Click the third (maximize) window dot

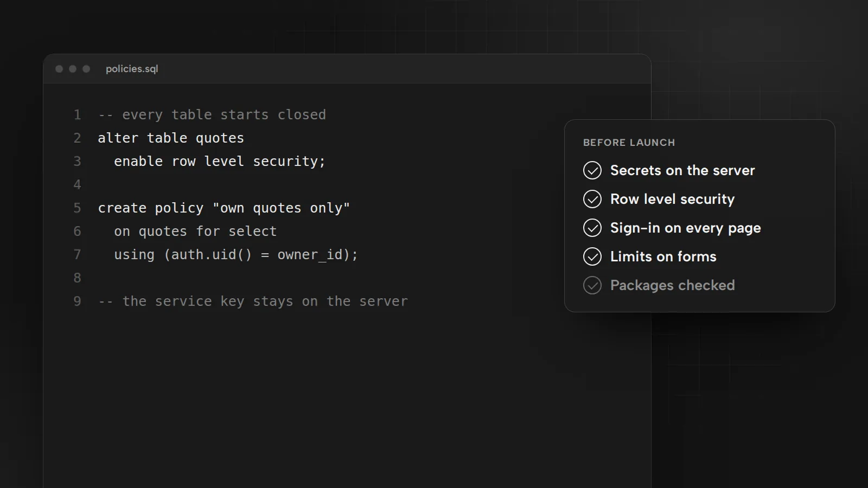[86, 69]
